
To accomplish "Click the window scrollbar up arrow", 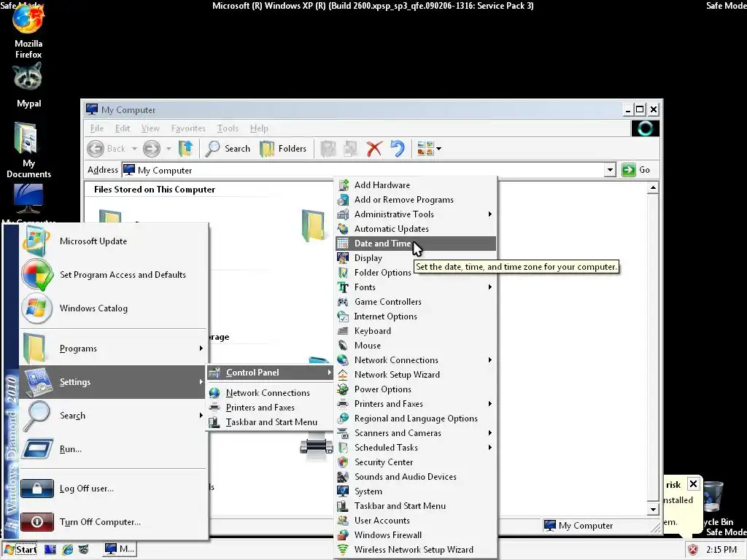I will (x=653, y=188).
